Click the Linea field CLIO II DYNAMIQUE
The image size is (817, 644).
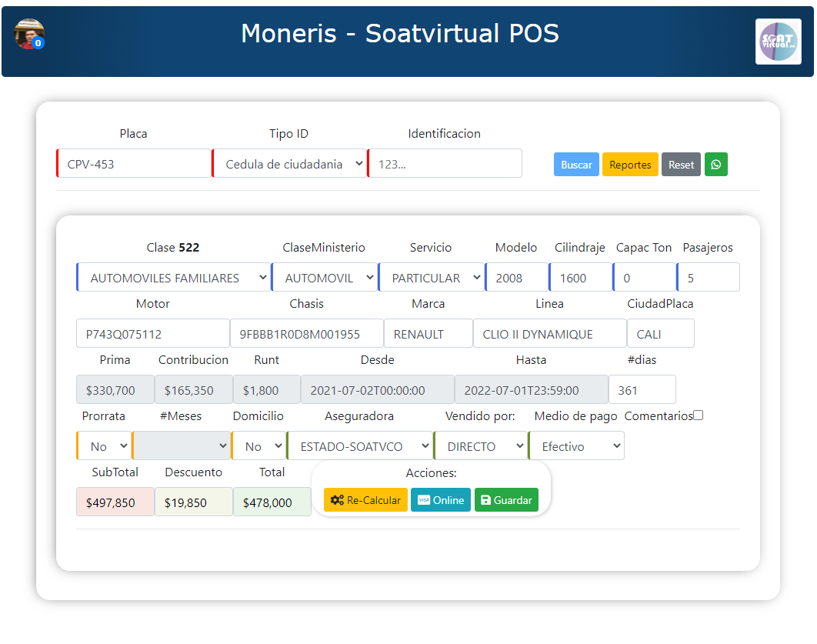(550, 333)
